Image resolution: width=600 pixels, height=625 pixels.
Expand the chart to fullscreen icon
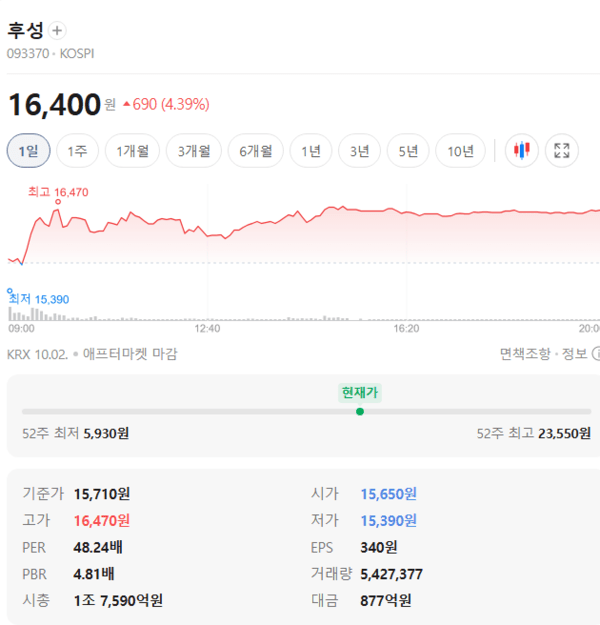click(562, 151)
